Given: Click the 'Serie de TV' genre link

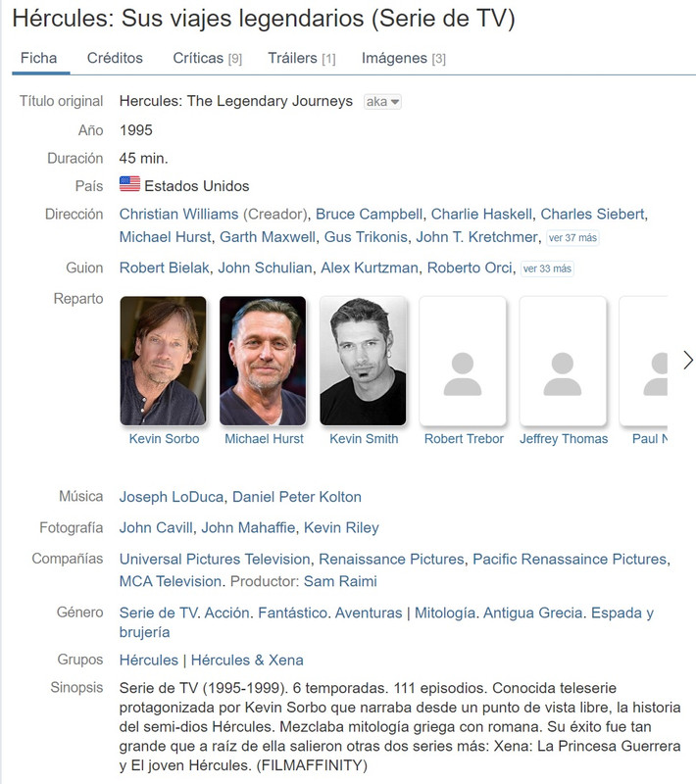Looking at the screenshot, I should [158, 613].
